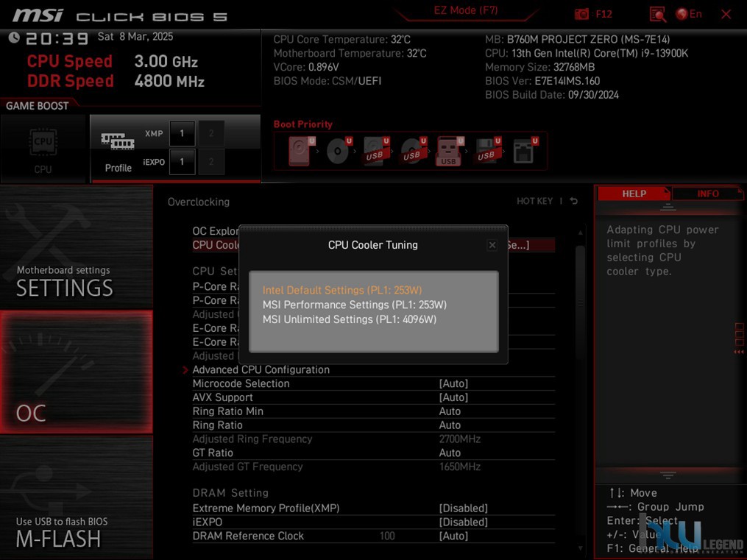
Task: Switch to the INFO tab
Action: click(707, 194)
